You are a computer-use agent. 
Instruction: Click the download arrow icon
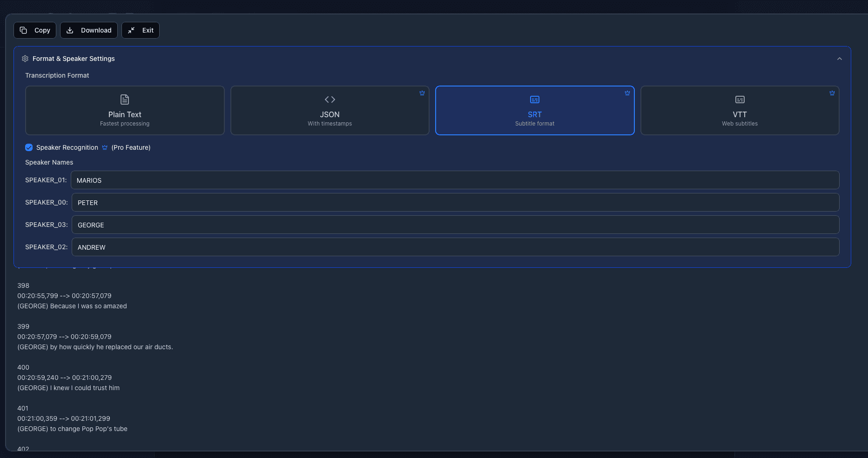click(70, 30)
